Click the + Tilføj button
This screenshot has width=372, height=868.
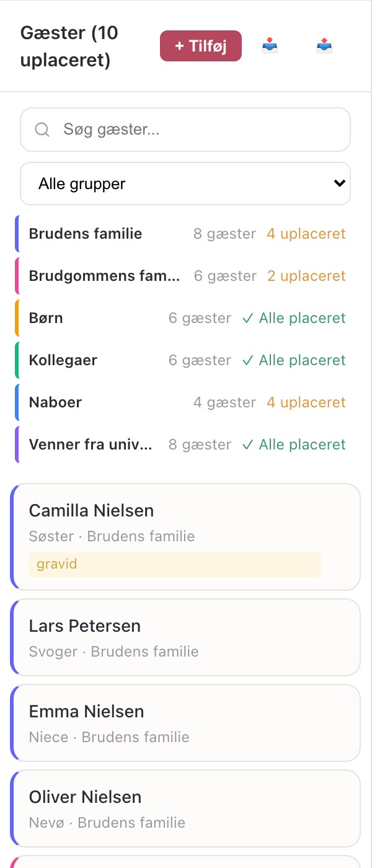[x=201, y=46]
